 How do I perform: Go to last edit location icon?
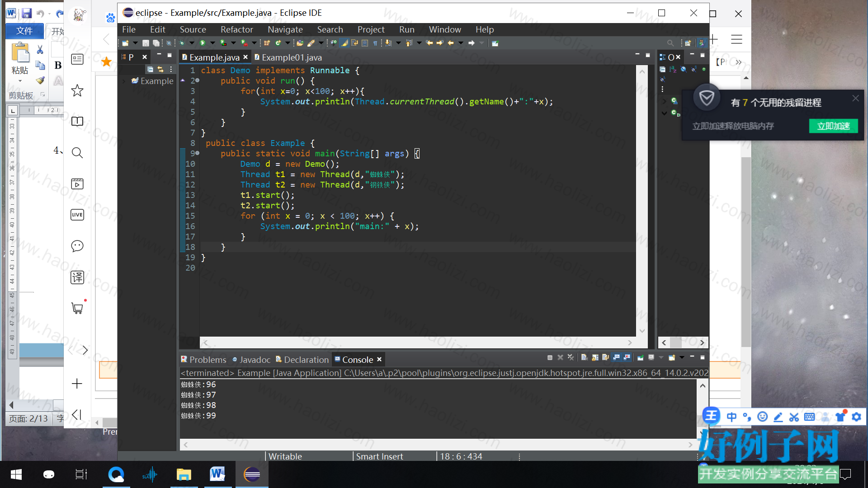pos(429,43)
